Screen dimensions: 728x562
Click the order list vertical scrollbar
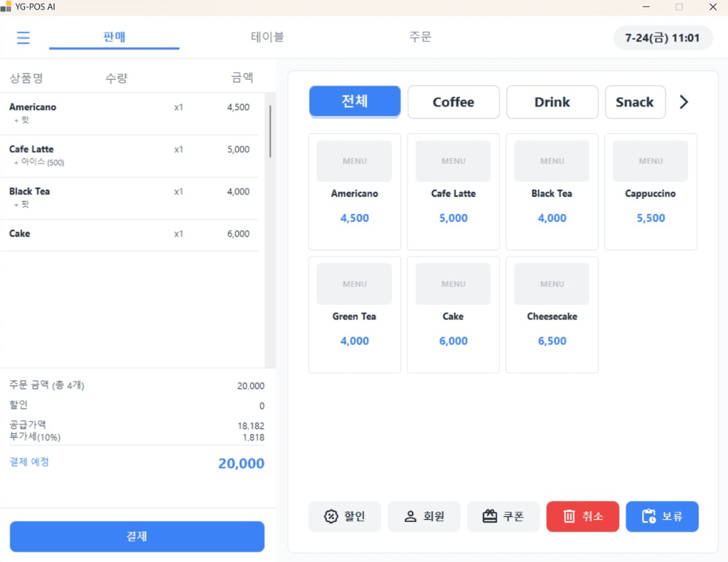270,132
